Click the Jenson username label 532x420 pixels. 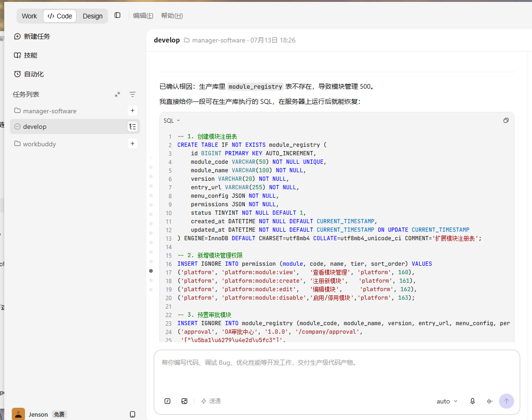coord(38,414)
